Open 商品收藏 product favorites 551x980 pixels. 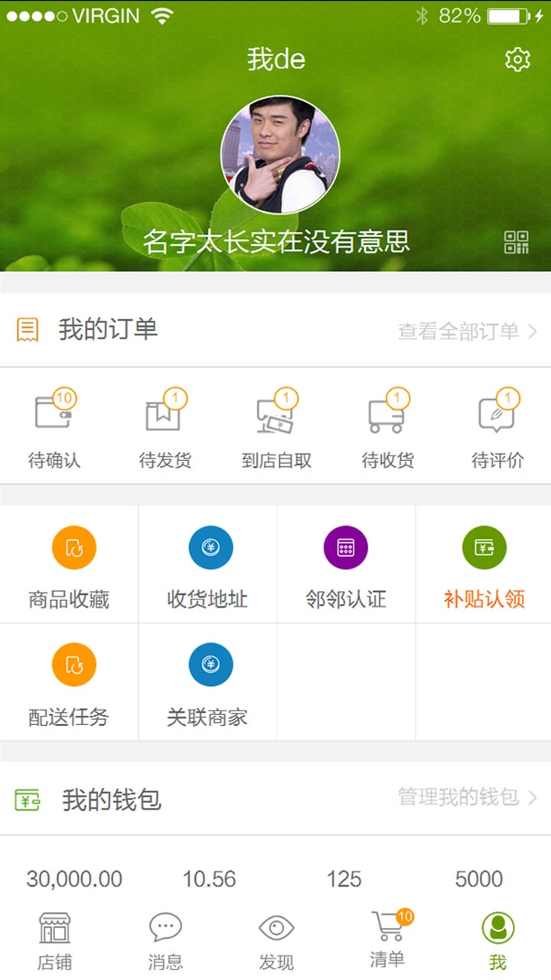[70, 564]
